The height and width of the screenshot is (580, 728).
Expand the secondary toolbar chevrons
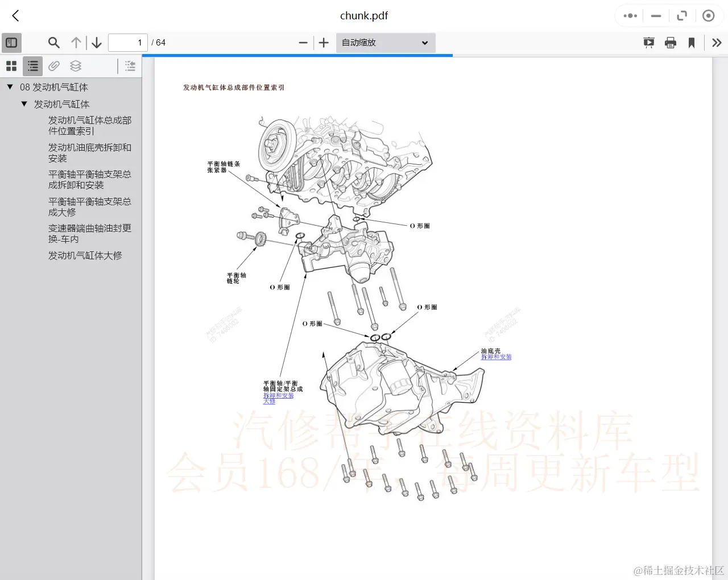point(716,42)
